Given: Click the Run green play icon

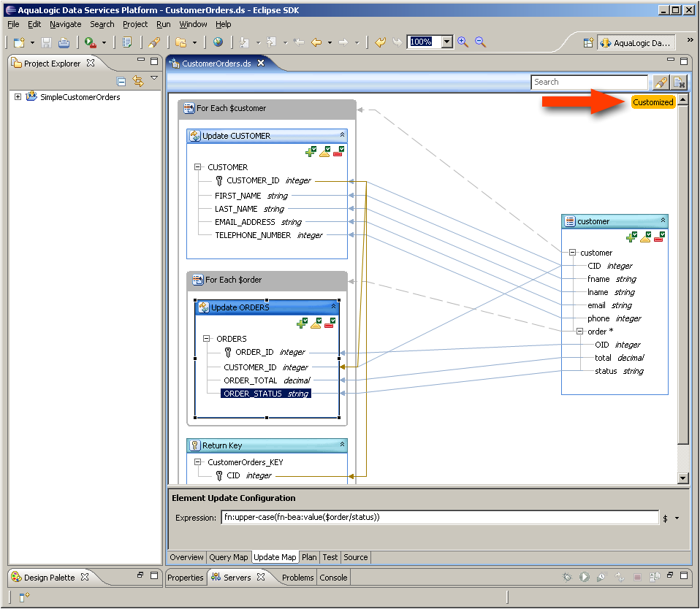Looking at the screenshot, I should point(90,42).
